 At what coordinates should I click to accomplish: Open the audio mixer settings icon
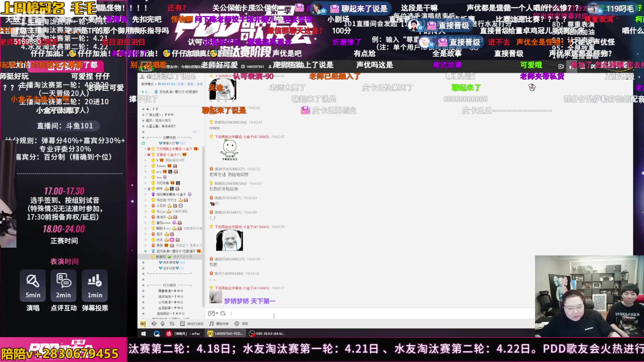click(x=172, y=323)
